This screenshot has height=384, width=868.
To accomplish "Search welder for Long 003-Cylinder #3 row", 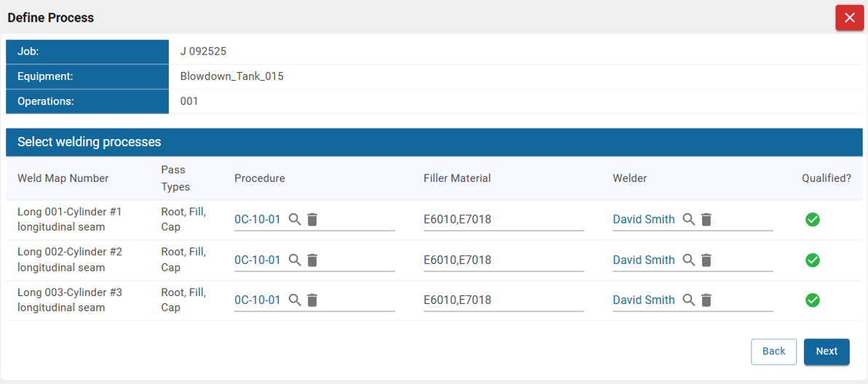I will point(688,300).
